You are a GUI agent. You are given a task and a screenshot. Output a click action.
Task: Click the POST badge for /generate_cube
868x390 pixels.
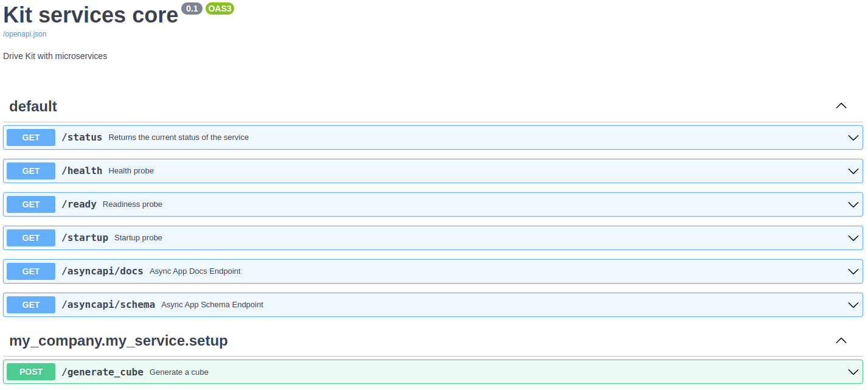tap(31, 372)
